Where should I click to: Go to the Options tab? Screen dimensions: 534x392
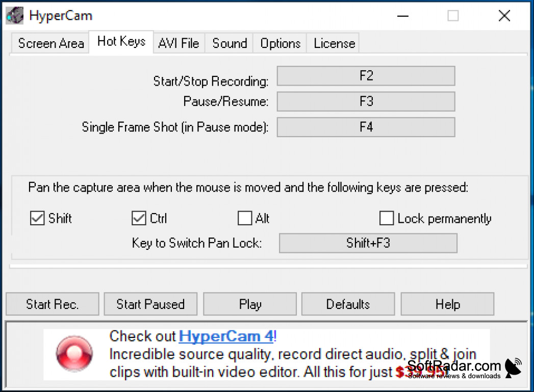(x=280, y=43)
